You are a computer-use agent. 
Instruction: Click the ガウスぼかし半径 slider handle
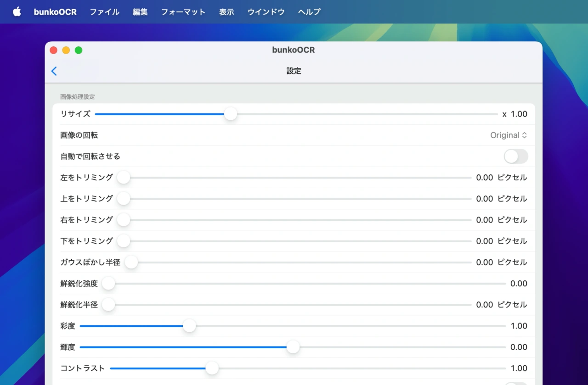coord(131,262)
